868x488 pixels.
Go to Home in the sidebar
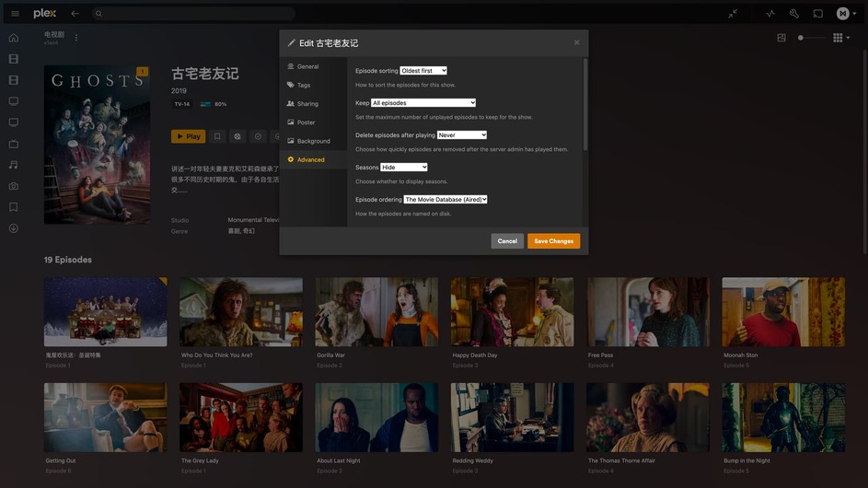tap(14, 38)
